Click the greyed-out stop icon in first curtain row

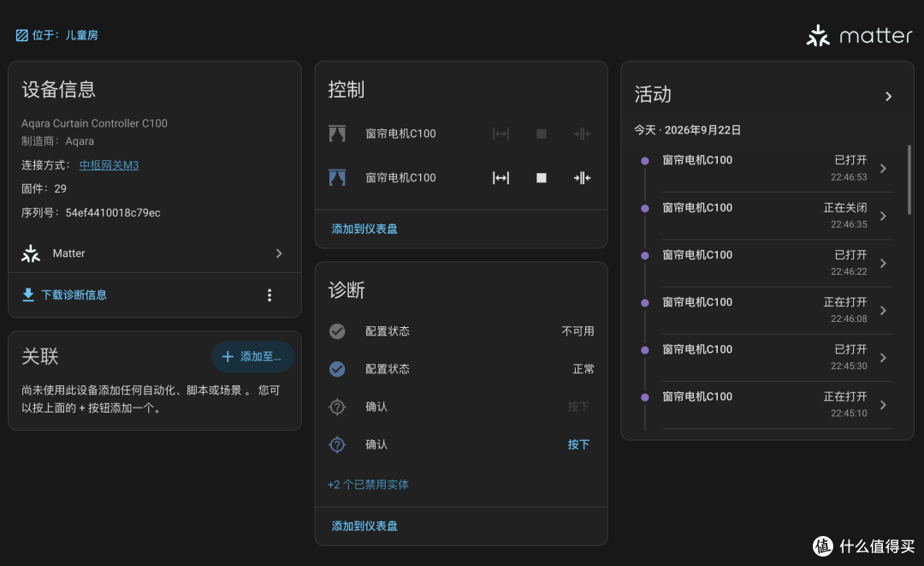tap(541, 134)
